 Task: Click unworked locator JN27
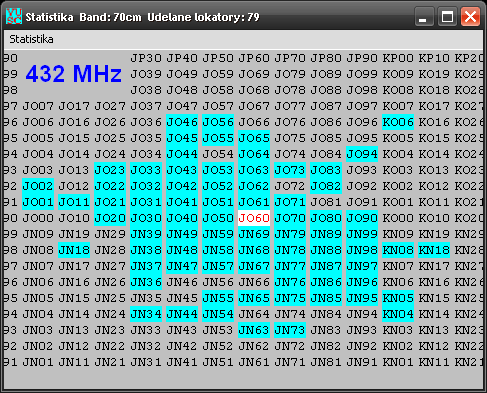pos(110,266)
